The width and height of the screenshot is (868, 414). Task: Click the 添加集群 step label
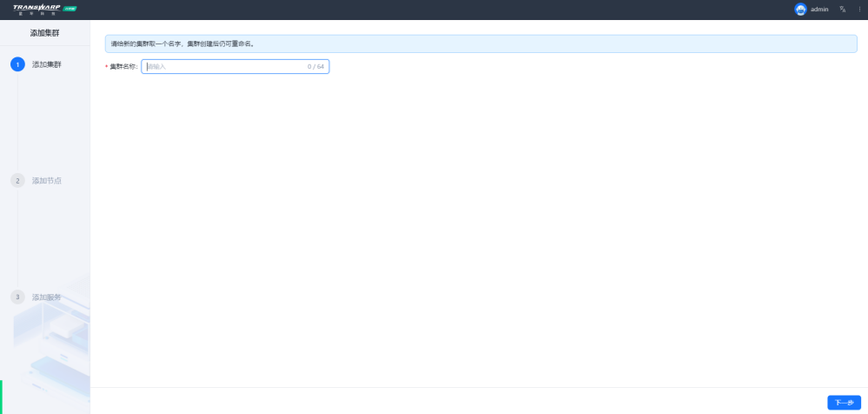coord(47,64)
